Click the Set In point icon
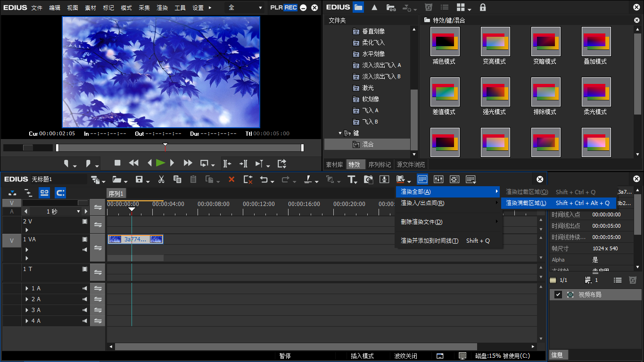This screenshot has height=362, width=644. [66, 164]
